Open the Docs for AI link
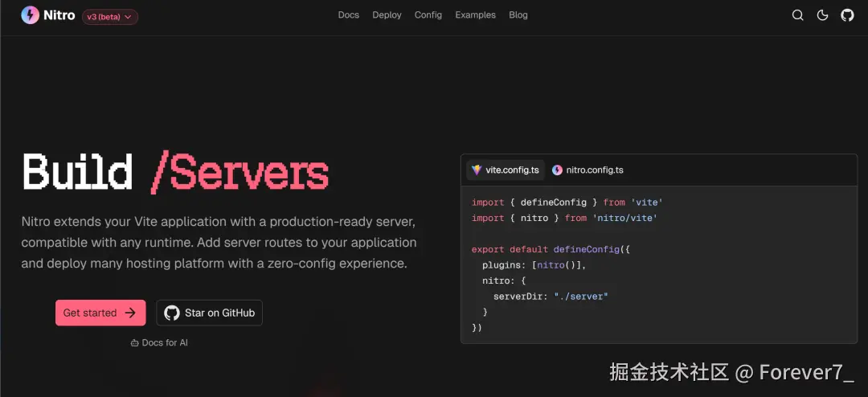868x397 pixels. coord(159,342)
